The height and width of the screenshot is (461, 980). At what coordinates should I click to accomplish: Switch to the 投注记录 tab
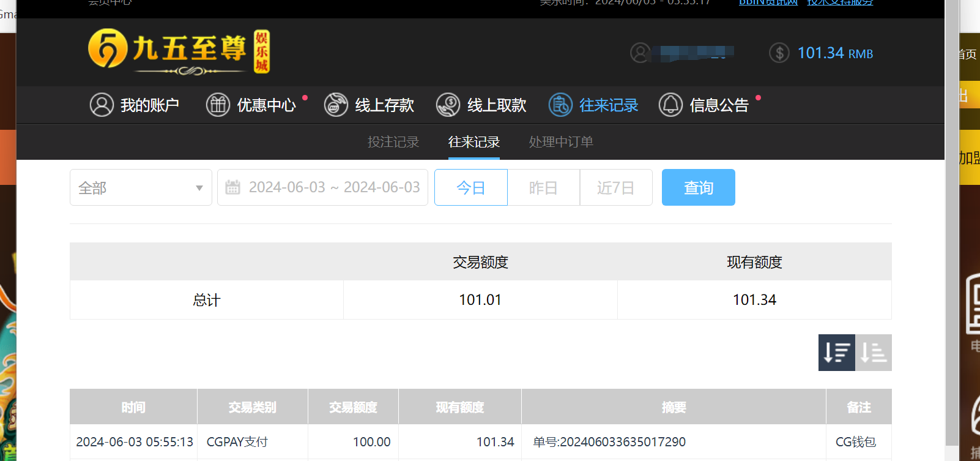click(393, 142)
